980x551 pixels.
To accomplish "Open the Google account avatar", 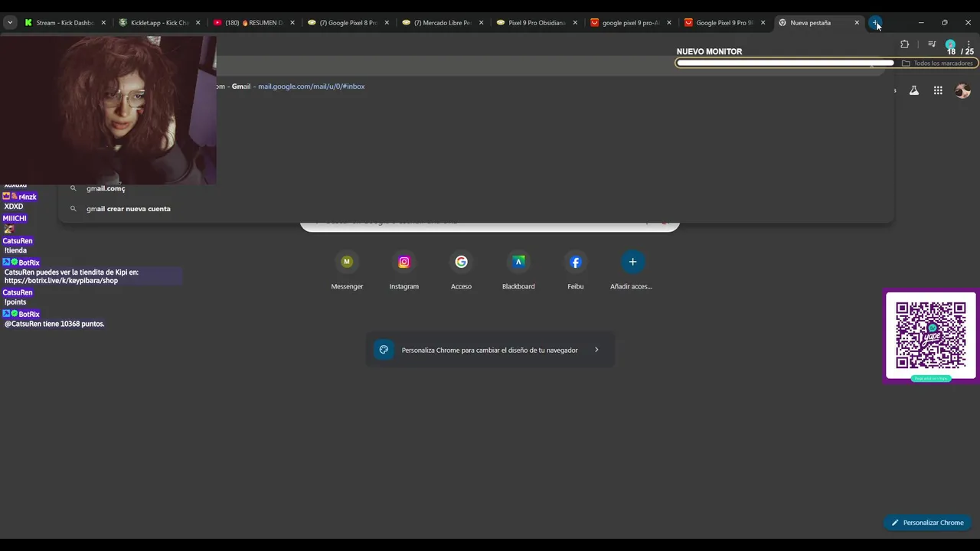I will click(x=962, y=90).
